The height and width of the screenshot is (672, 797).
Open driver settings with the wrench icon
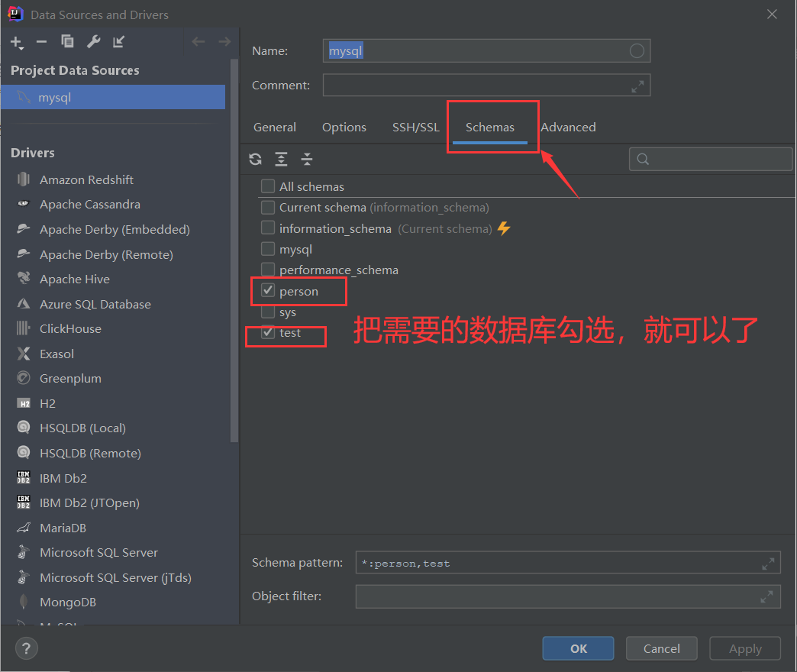[x=94, y=41]
